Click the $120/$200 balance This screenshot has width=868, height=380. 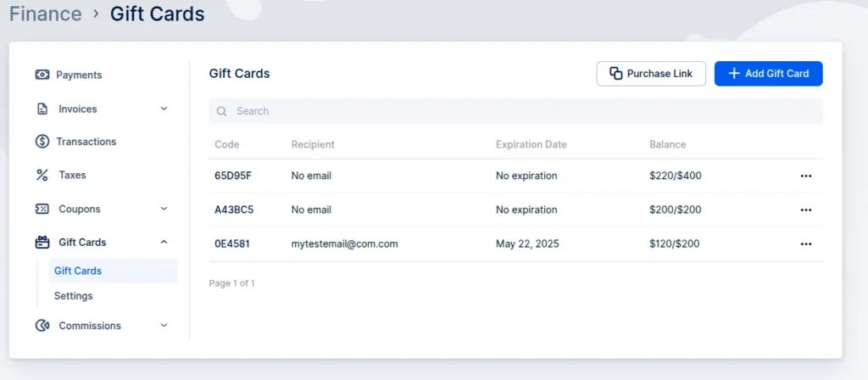pos(674,243)
